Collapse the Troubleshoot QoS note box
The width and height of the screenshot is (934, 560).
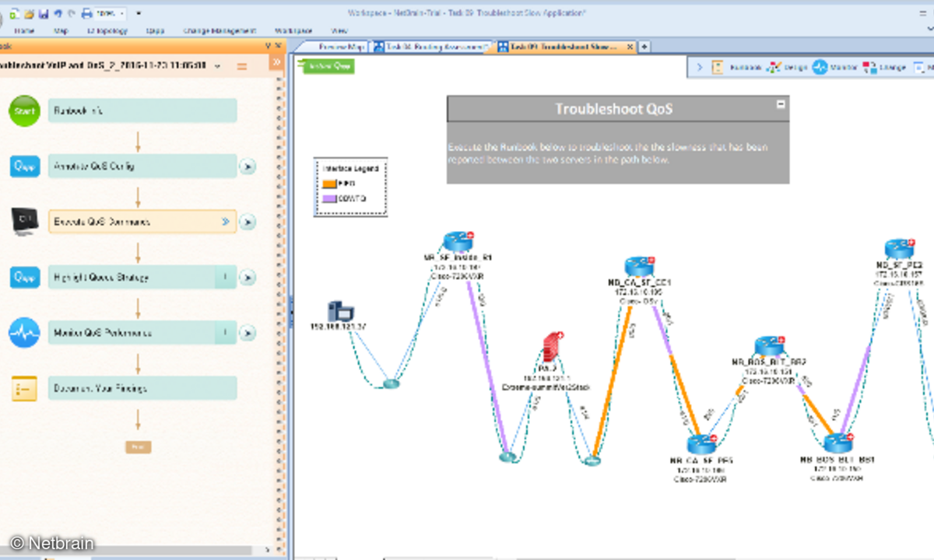pyautogui.click(x=781, y=104)
